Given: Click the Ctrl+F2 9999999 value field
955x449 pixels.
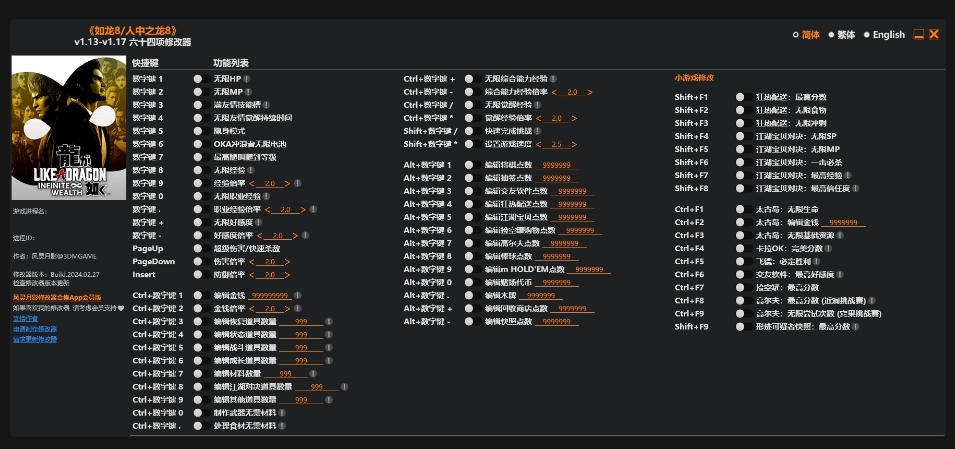Looking at the screenshot, I should (x=844, y=223).
